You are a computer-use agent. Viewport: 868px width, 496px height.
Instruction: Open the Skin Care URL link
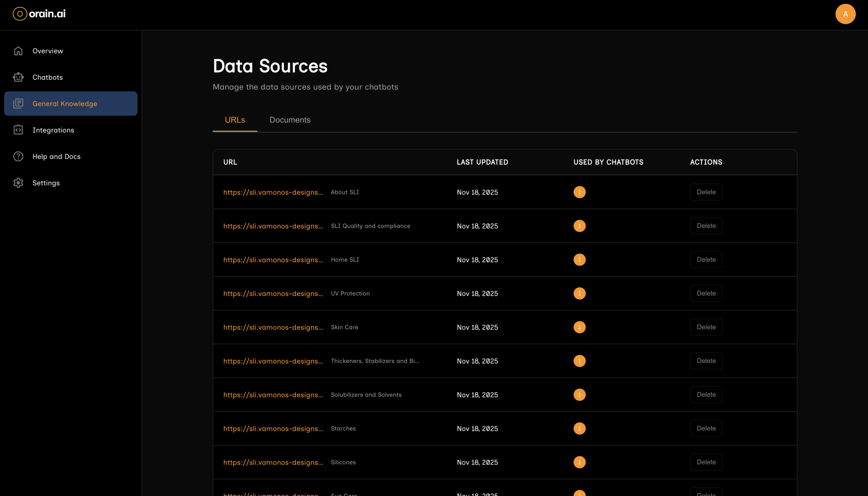tap(273, 328)
